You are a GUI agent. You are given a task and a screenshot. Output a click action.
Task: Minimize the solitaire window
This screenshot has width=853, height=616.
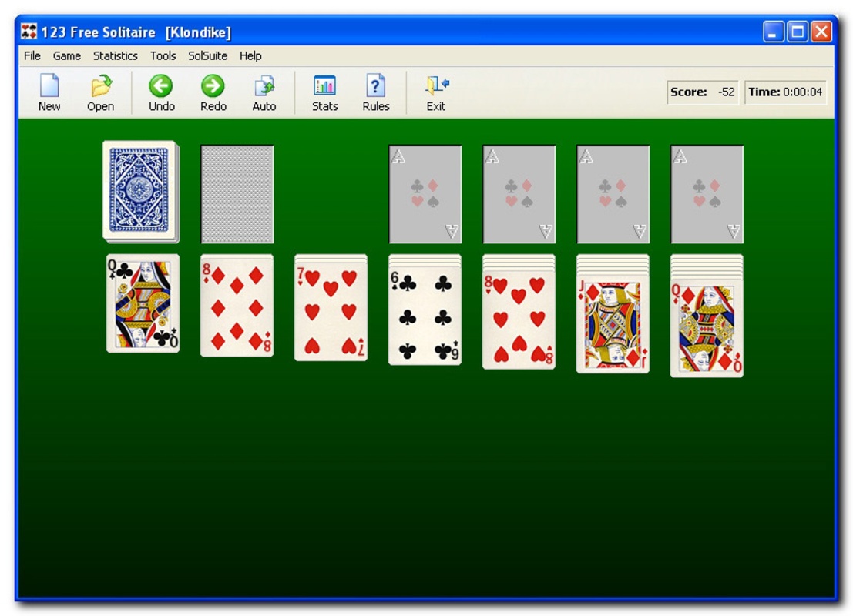click(x=773, y=32)
